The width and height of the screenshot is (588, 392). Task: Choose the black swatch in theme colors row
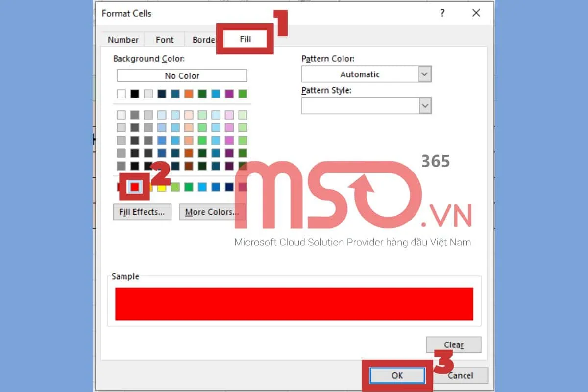point(135,94)
